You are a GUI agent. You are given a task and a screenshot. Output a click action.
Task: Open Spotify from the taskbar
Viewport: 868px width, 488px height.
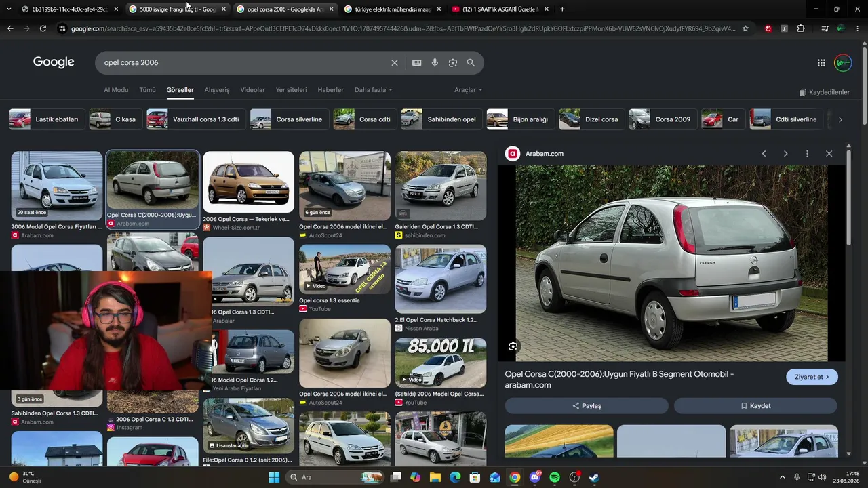[555, 477]
